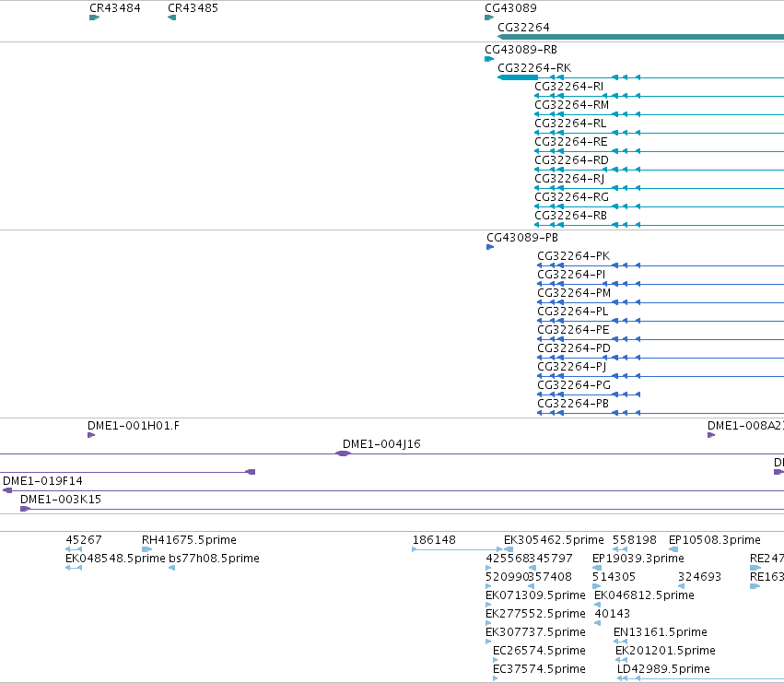Select the CG32264-PD protein label
This screenshot has width=784, height=683.
(574, 348)
